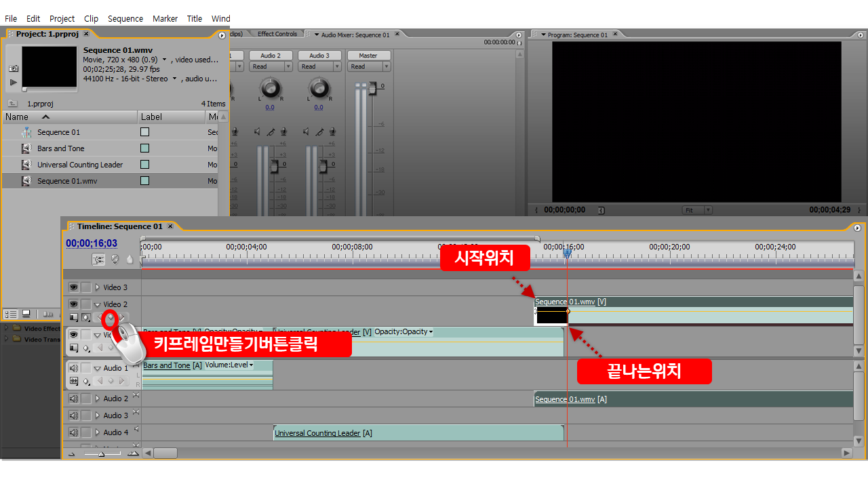Click Audio 1 set display style icon

(74, 381)
